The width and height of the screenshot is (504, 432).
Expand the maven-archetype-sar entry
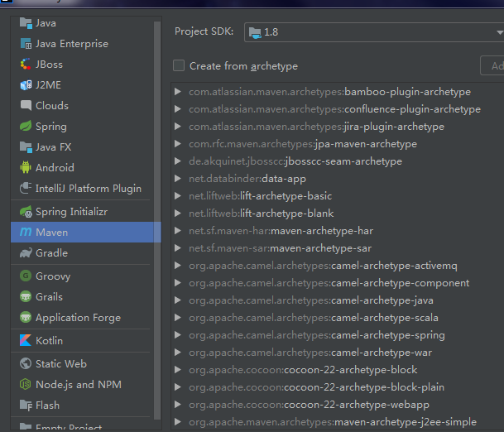(177, 247)
